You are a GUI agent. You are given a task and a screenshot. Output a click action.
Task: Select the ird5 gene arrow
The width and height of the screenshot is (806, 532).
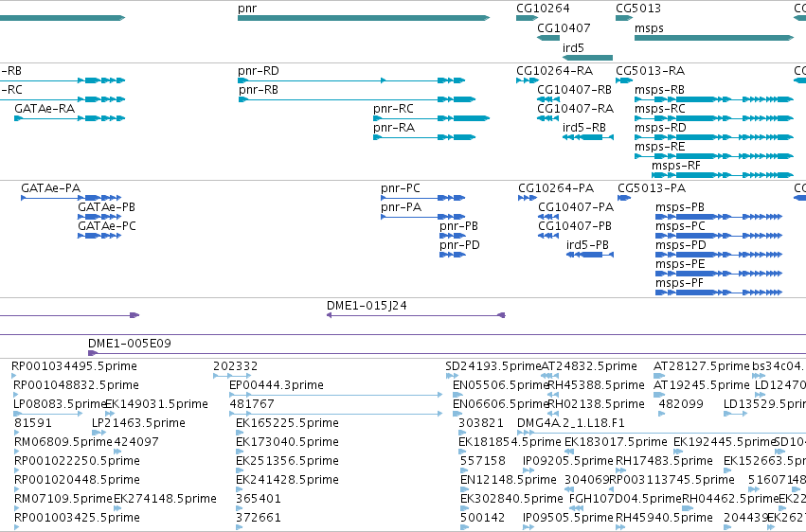point(587,58)
